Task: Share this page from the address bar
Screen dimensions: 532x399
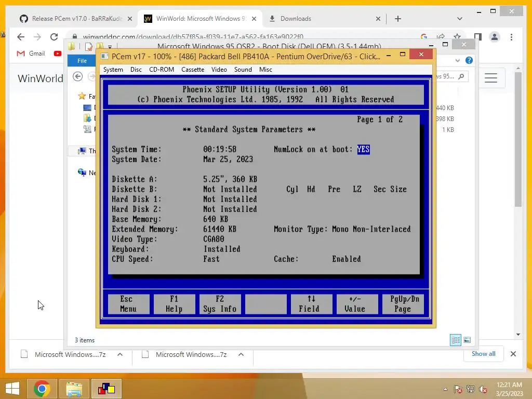Action: pos(441,37)
